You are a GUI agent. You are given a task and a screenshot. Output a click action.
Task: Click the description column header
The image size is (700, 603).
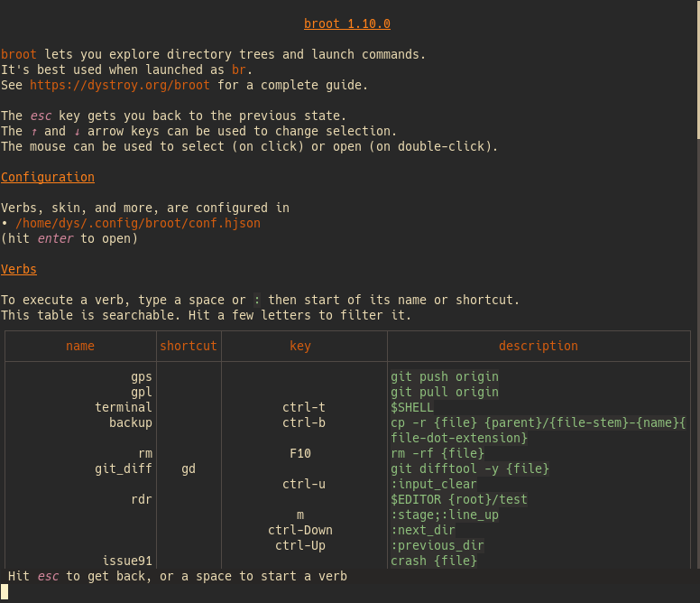pos(538,346)
